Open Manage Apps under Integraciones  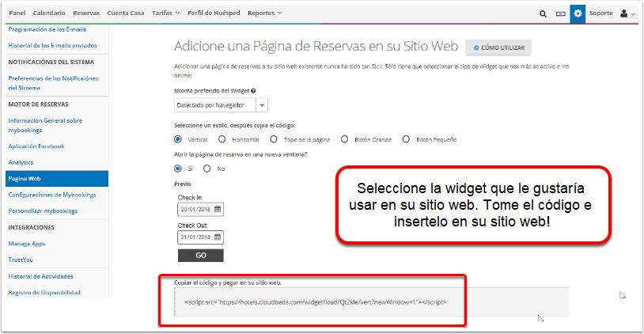[27, 244]
